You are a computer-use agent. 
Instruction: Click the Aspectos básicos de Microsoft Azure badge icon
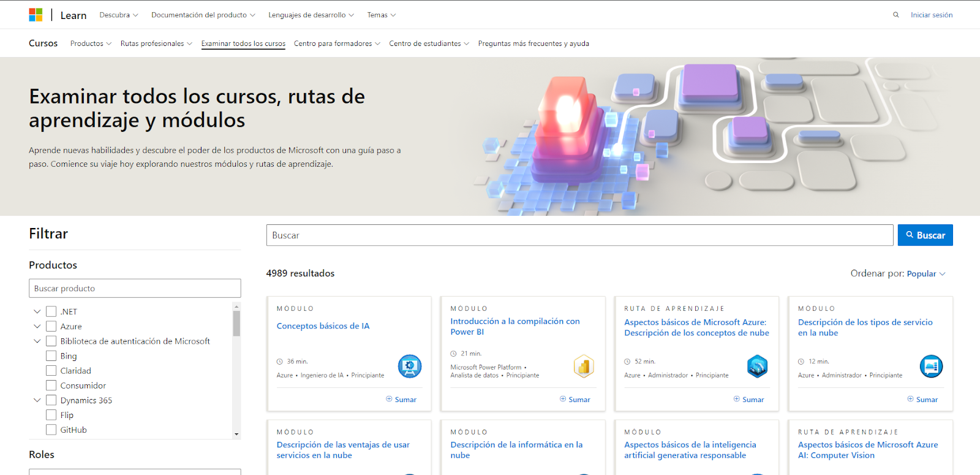(758, 367)
